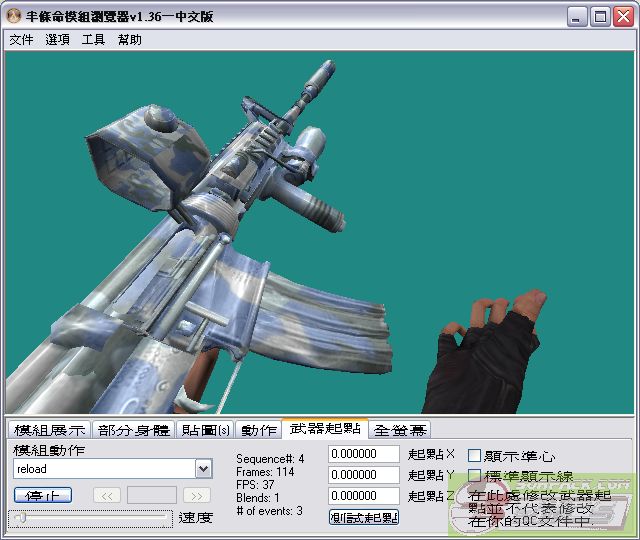
Task: Click the 起點Y value field
Action: 363,475
